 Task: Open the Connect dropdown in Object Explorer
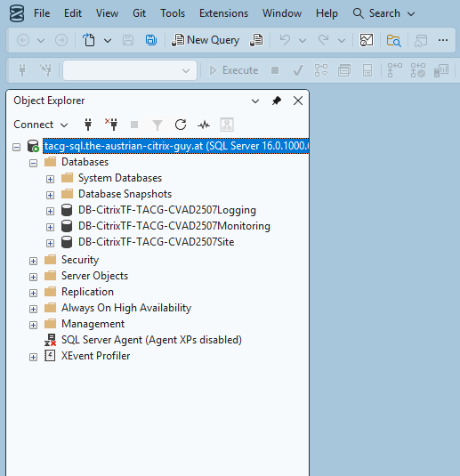point(41,125)
